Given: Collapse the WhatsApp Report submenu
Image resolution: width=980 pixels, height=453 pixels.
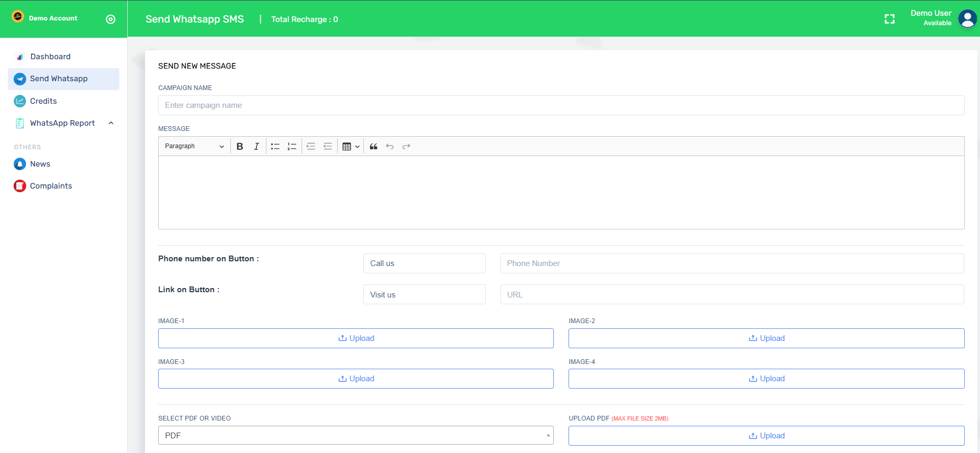Looking at the screenshot, I should click(x=111, y=123).
